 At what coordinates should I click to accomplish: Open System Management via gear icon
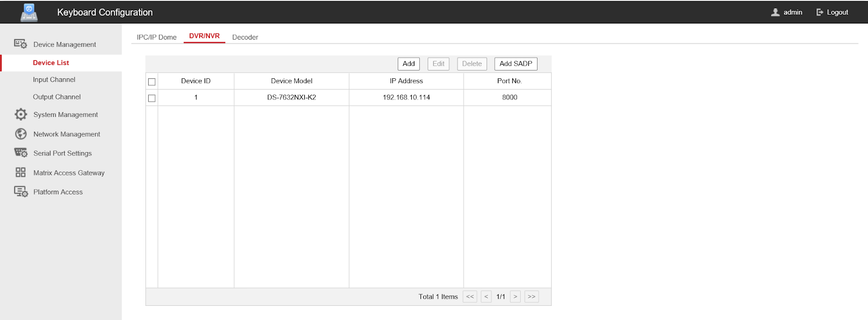click(21, 115)
